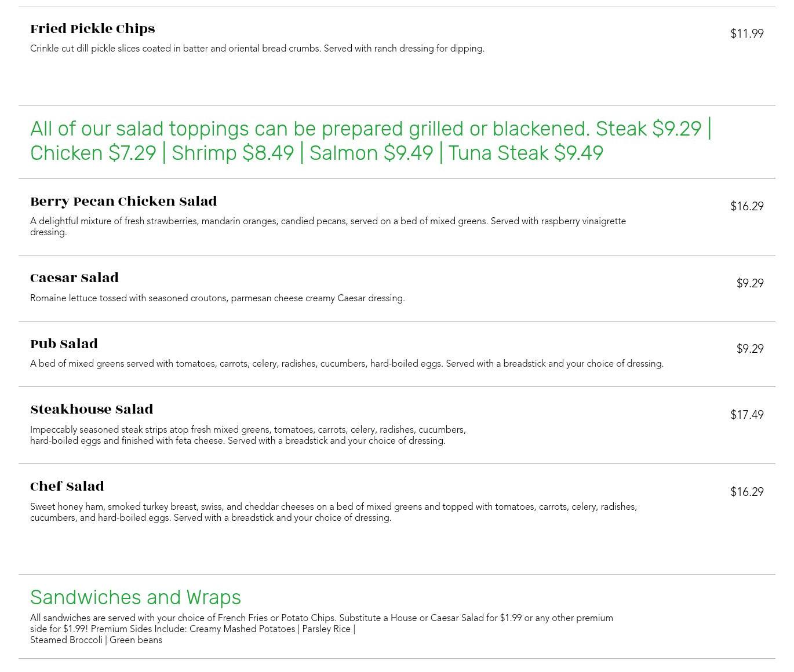Screen dimensions: 794x672
Task: Click the $17.49 Steakhouse Salad price
Action: point(746,415)
